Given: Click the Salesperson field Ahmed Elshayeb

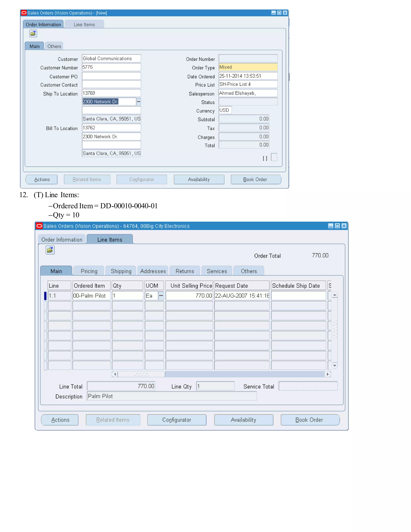Looking at the screenshot, I should point(248,93).
